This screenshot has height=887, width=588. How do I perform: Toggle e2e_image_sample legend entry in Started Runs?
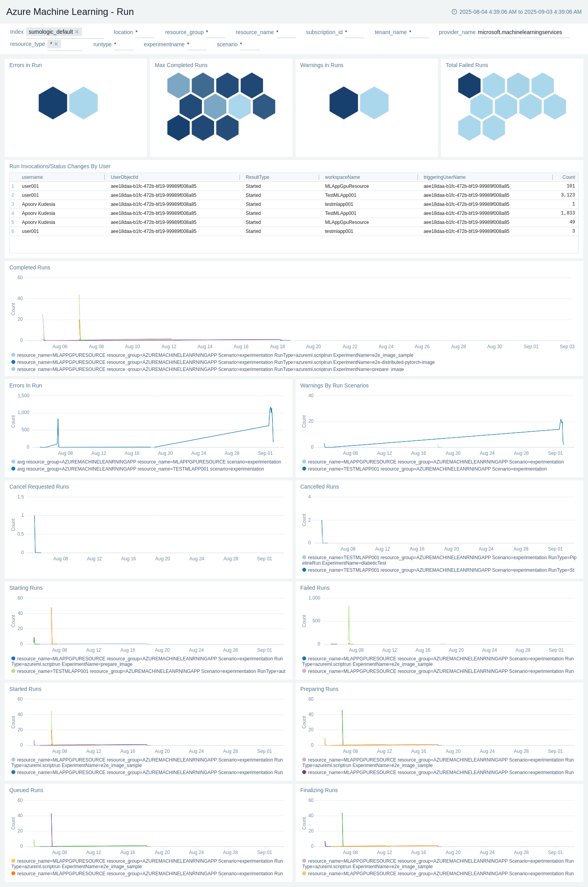147,763
